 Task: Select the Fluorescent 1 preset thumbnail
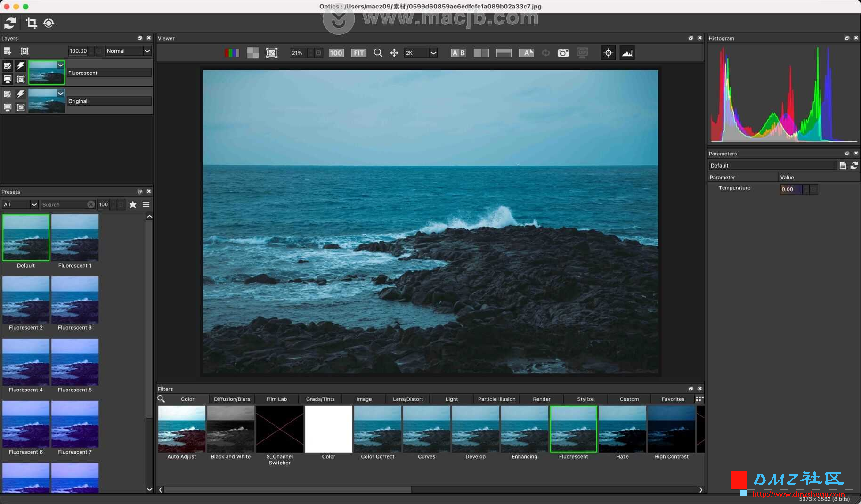coord(75,238)
